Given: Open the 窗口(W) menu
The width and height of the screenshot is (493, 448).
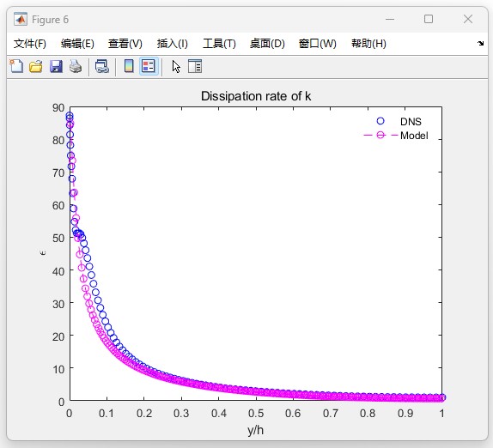Looking at the screenshot, I should pos(318,44).
